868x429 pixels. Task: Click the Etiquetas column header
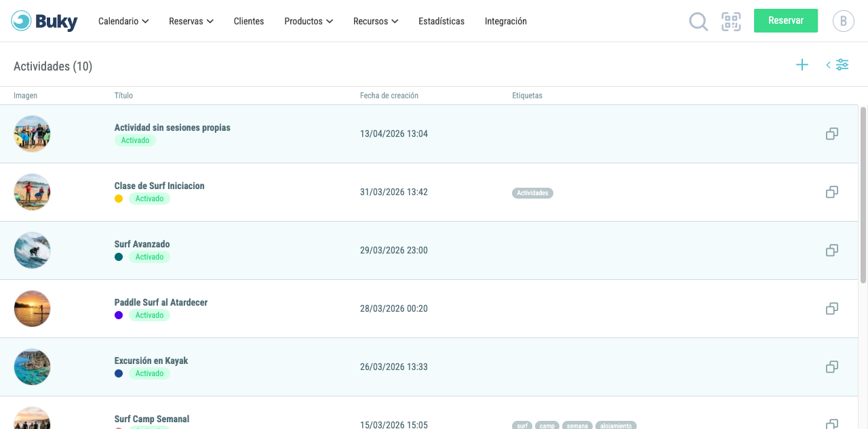click(x=527, y=96)
